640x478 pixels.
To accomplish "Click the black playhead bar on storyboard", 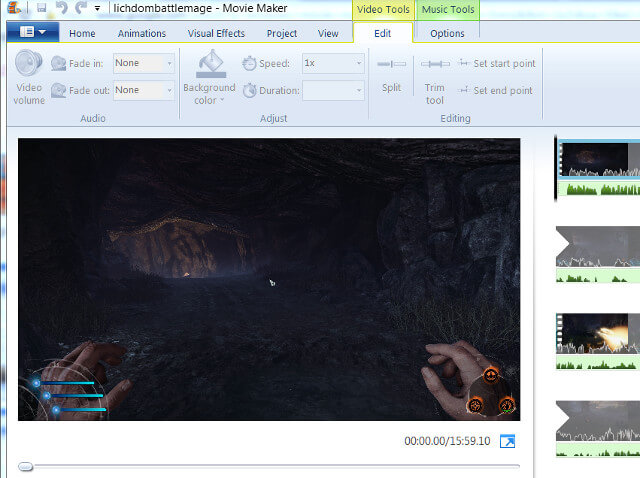I will coord(556,169).
